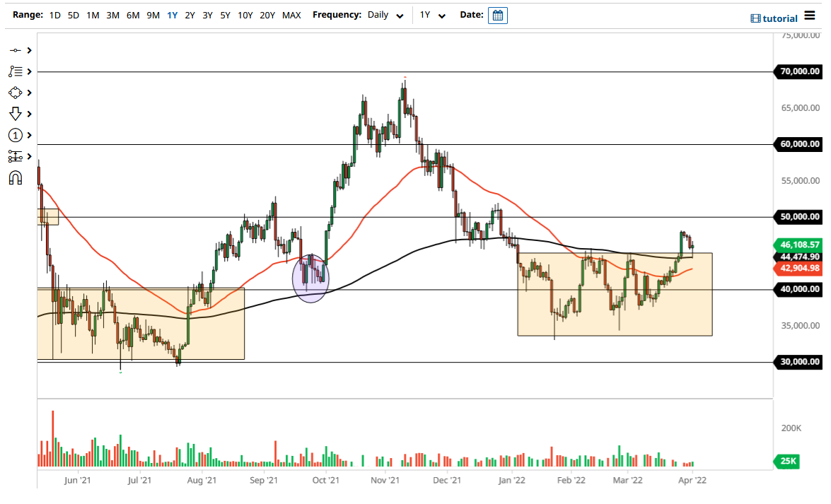Set range to 5D
Viewport: 831px width, 504px height.
point(74,16)
